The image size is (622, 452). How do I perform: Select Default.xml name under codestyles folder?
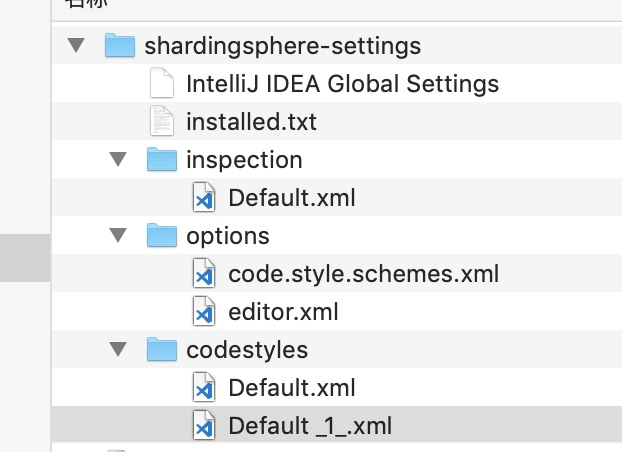click(292, 388)
